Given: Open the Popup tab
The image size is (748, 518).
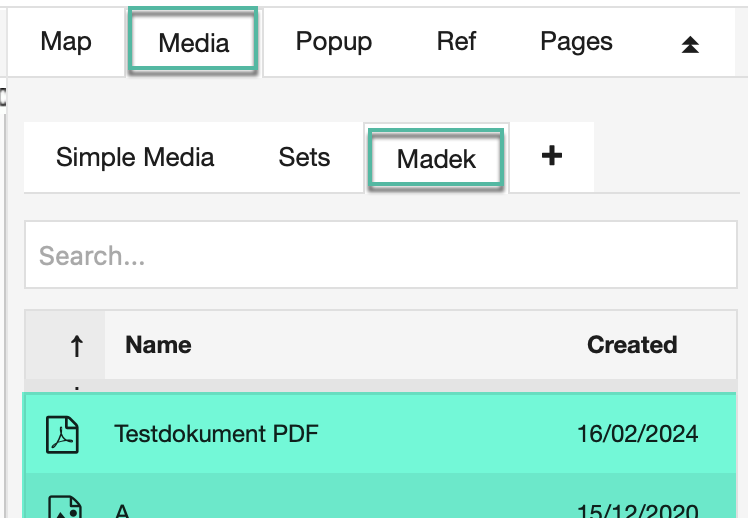Looking at the screenshot, I should [334, 42].
